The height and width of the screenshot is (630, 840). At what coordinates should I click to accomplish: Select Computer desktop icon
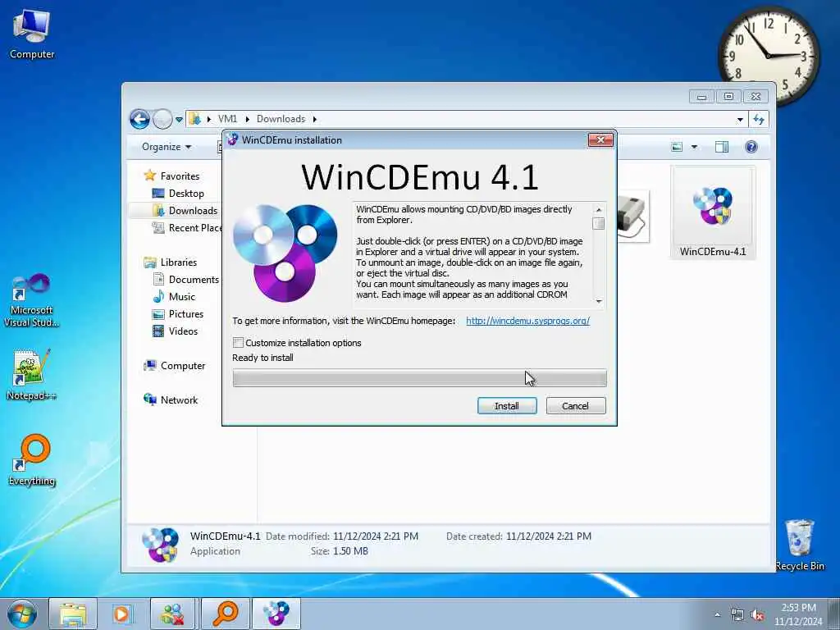coord(32,34)
